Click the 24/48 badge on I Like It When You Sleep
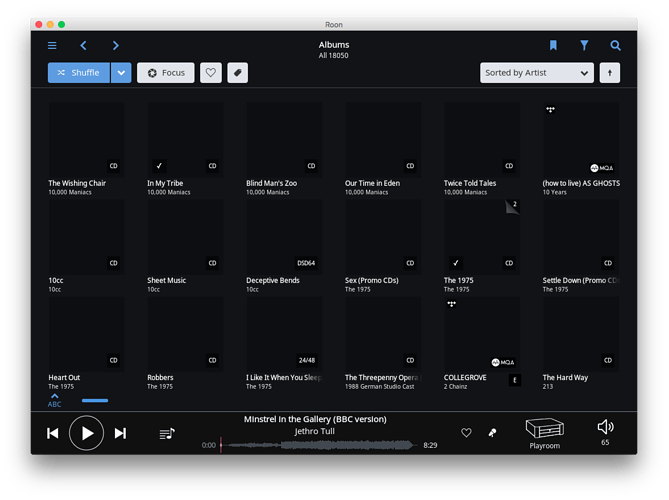 click(307, 360)
